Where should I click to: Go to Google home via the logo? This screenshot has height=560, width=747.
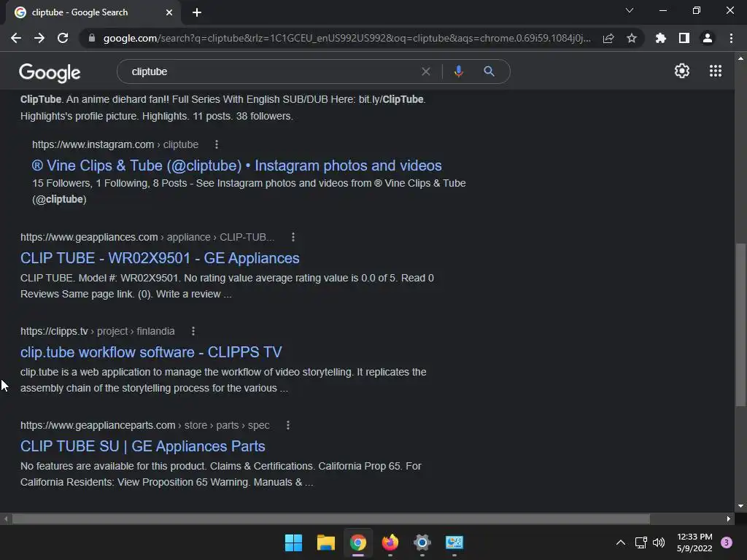pyautogui.click(x=50, y=72)
